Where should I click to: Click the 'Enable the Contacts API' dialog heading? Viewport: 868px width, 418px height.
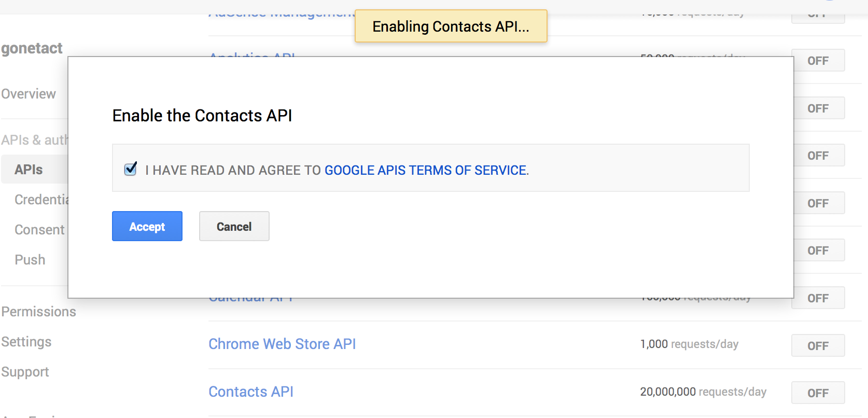click(202, 115)
